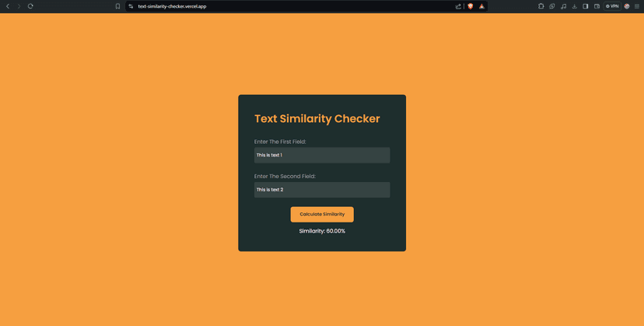
Task: Open the Brave Shields lion icon
Action: tap(470, 6)
